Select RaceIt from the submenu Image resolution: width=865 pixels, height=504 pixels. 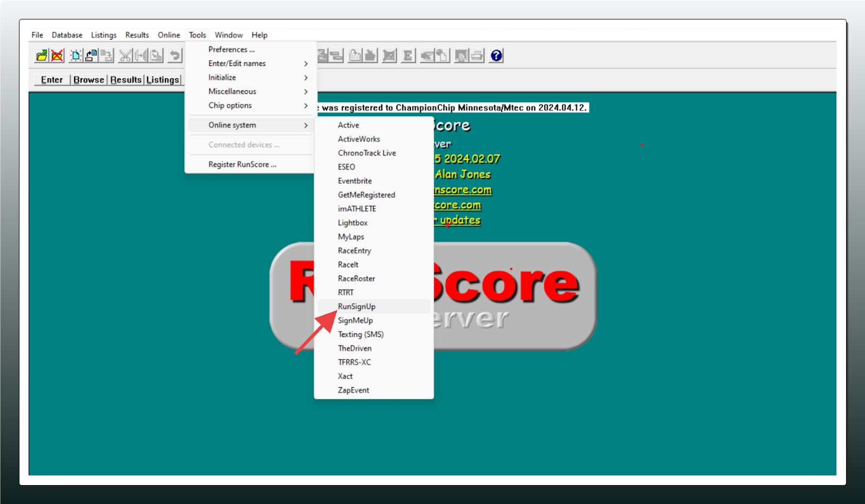[x=374, y=265]
